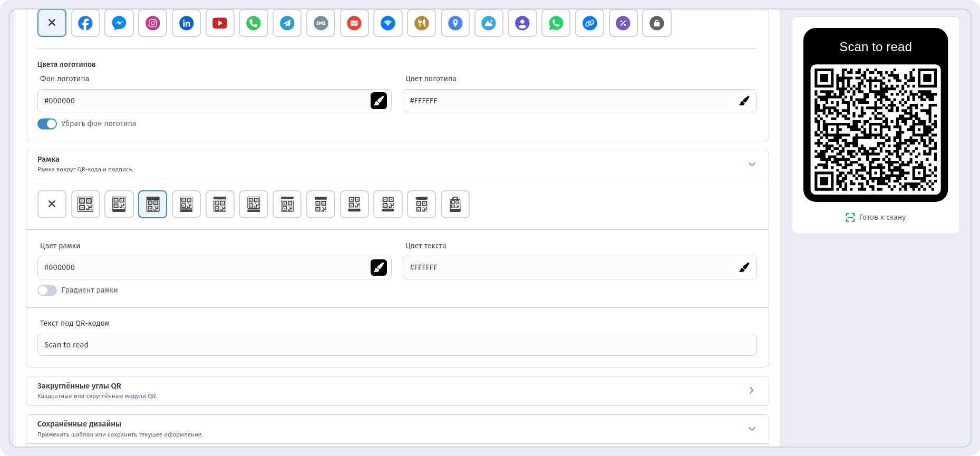Open color picker for 'Фон логотипа'

[x=379, y=101]
